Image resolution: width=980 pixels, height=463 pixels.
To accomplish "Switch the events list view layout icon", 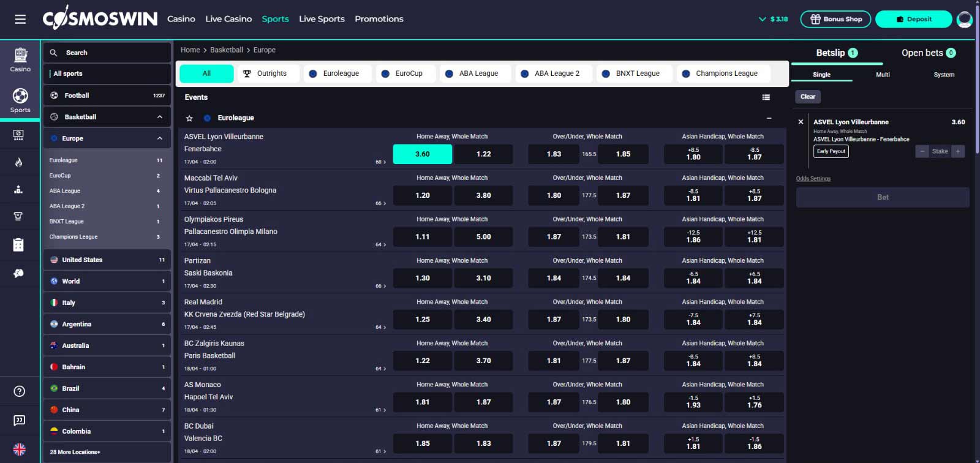I will pos(766,97).
